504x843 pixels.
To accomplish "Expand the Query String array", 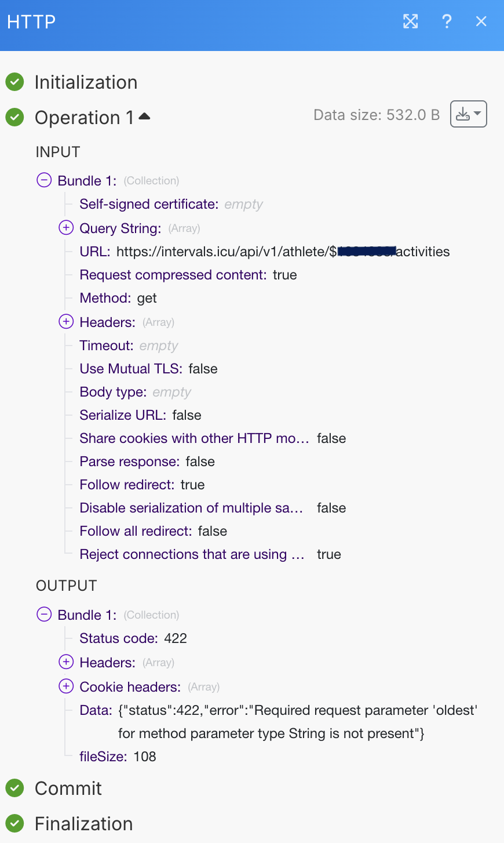I will tap(66, 227).
